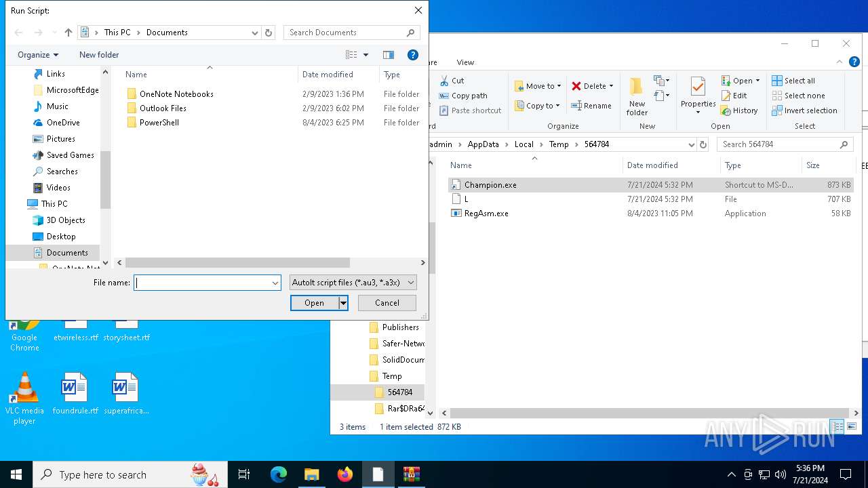Toggle the preview pane icon in dialog
868x488 pixels.
pos(389,55)
